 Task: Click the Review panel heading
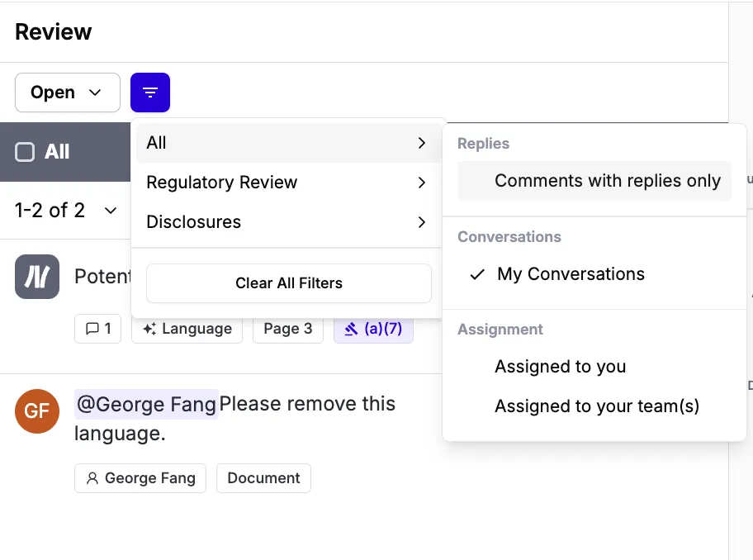click(x=54, y=32)
